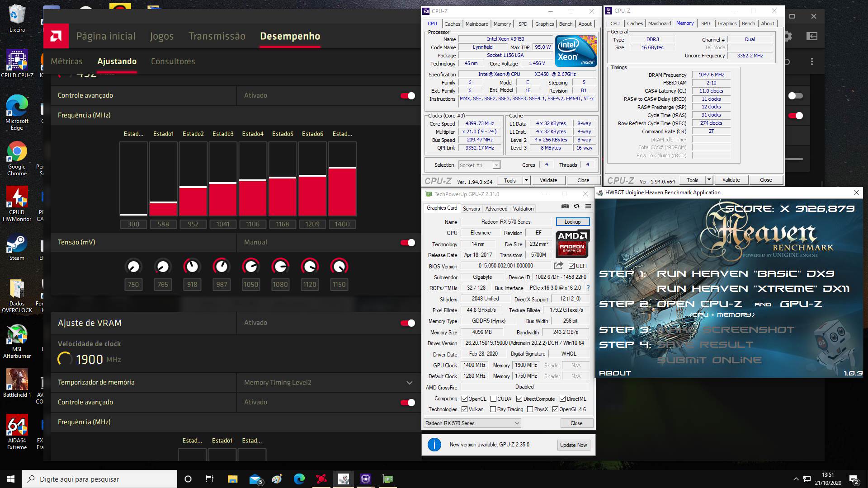Screen dimensions: 868x488
Task: Click ABOUT in the Heaven Benchmark window
Action: click(x=615, y=373)
